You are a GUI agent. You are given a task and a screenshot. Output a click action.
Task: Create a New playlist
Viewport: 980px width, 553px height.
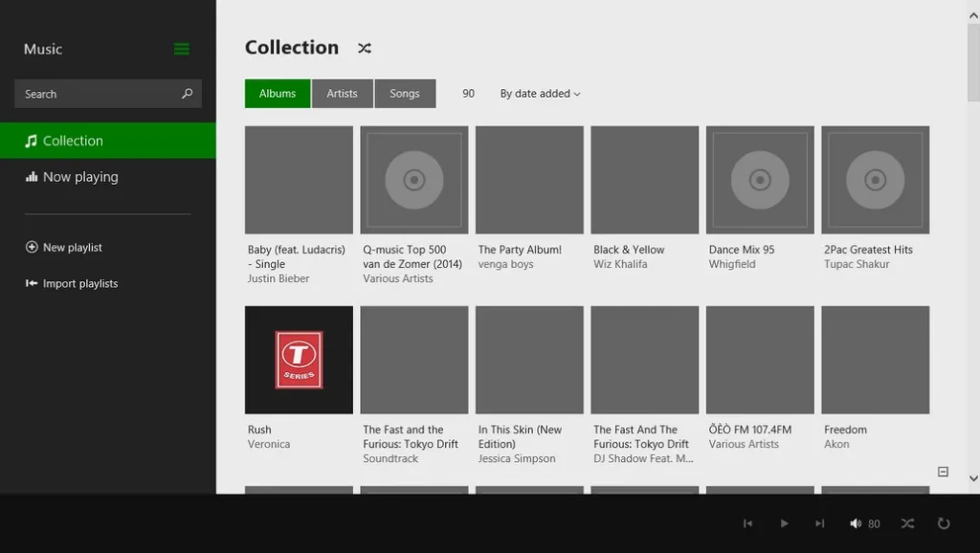(x=73, y=248)
